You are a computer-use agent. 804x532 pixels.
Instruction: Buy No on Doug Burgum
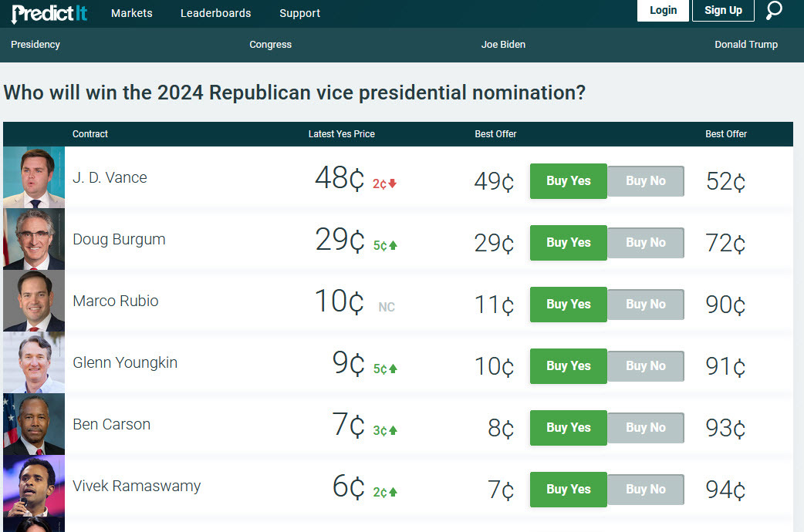646,242
